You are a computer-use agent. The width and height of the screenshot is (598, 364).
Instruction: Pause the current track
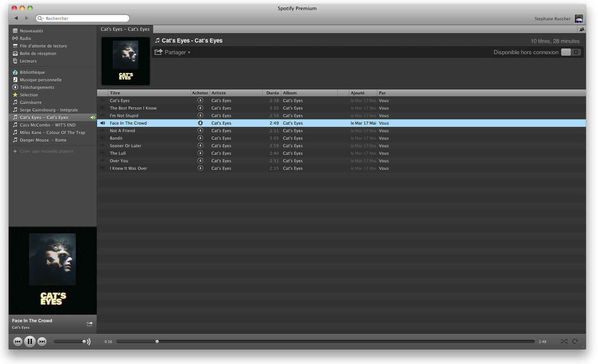30,341
